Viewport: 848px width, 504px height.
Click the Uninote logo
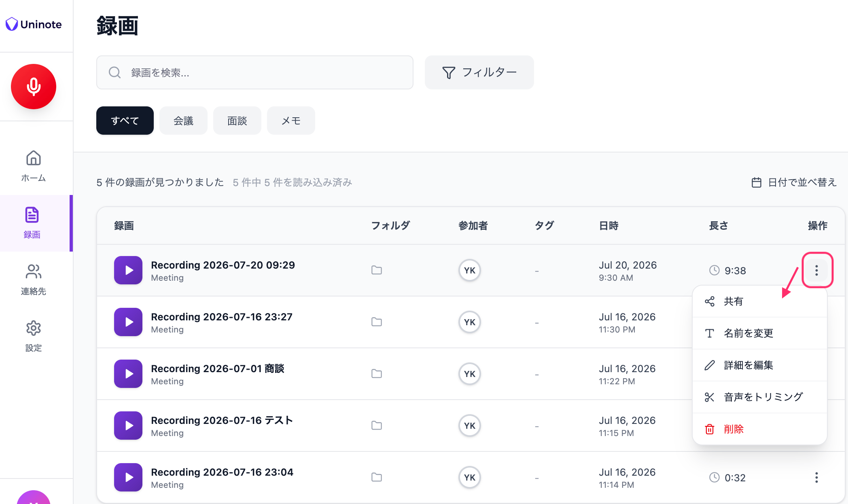click(x=34, y=24)
